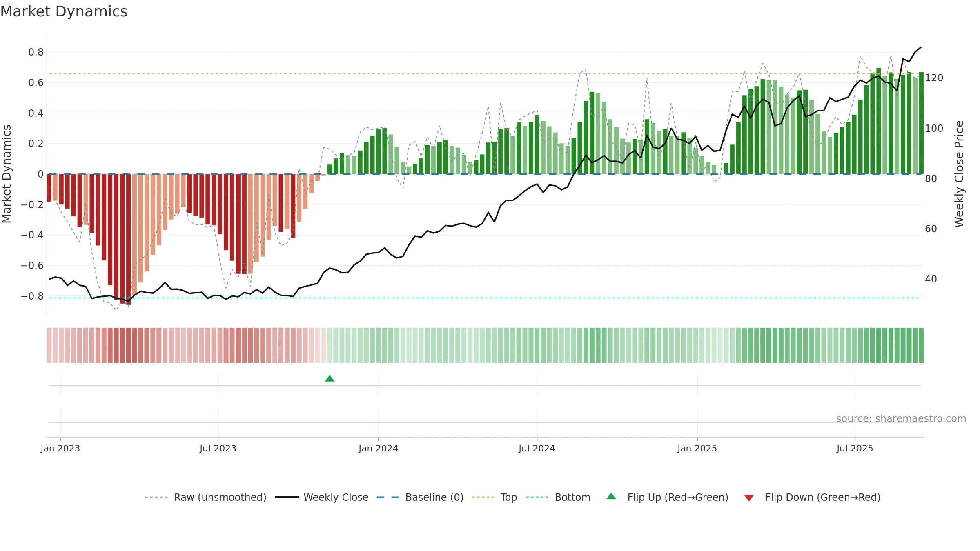
Task: Click the green Flip Up triangle marker on the timeline
Action: tap(330, 378)
